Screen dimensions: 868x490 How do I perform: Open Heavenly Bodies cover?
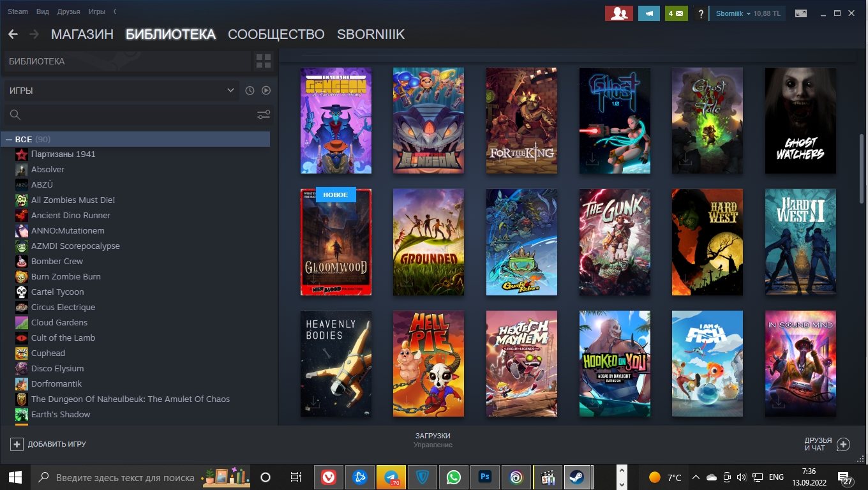(x=336, y=364)
